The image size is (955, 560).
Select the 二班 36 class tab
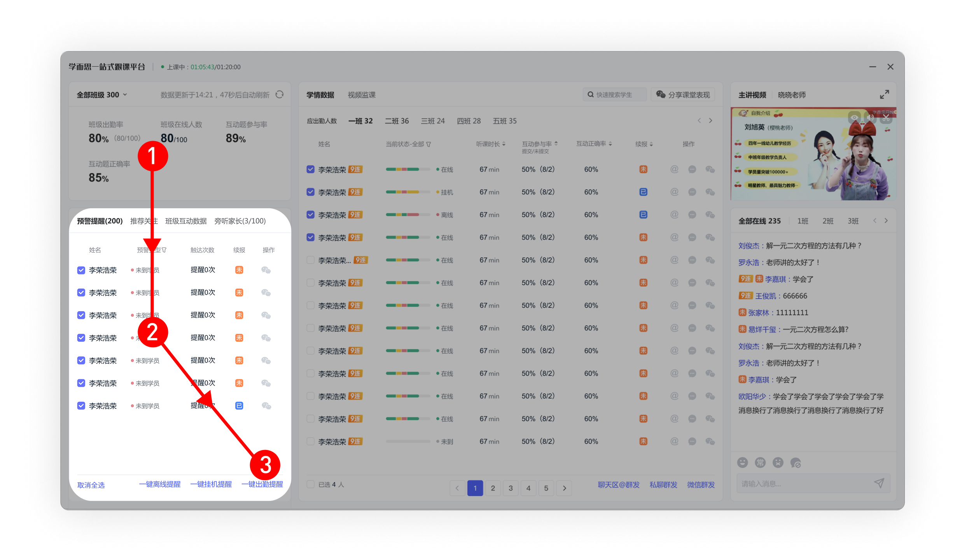pos(397,121)
